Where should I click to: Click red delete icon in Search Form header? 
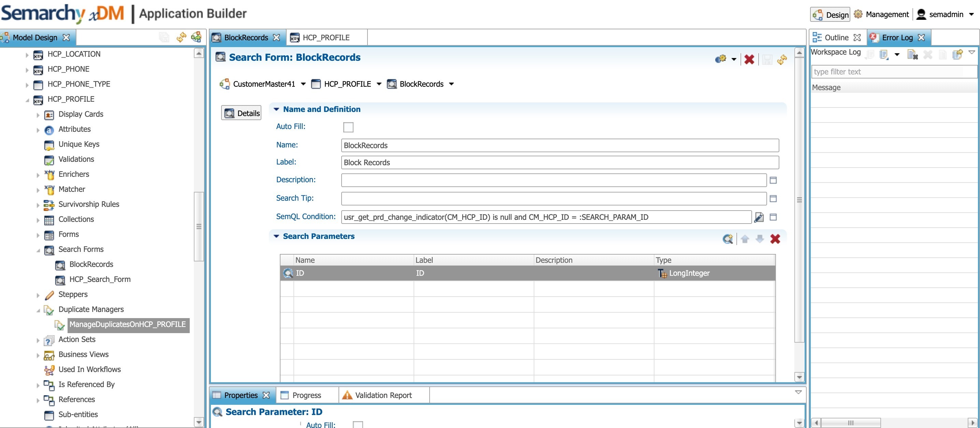(749, 59)
